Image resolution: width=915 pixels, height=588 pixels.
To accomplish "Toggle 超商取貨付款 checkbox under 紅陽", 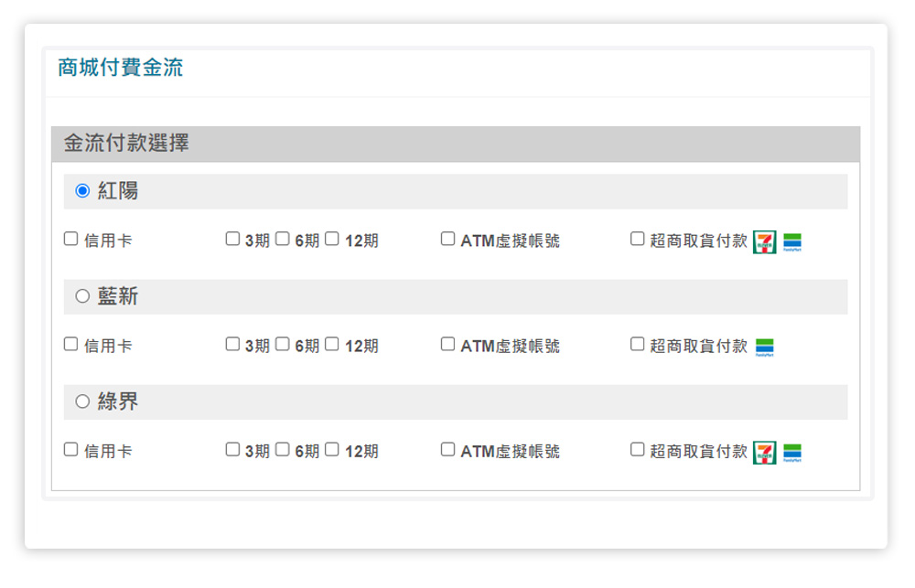I will coord(638,240).
